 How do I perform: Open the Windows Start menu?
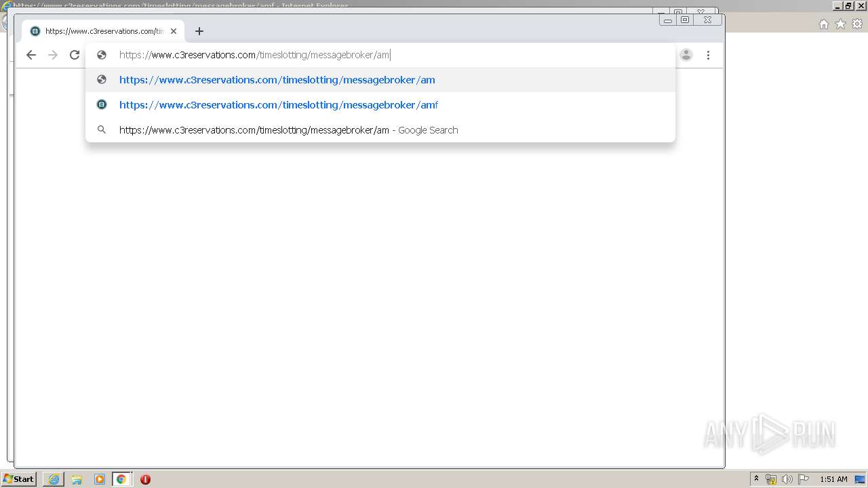(18, 479)
